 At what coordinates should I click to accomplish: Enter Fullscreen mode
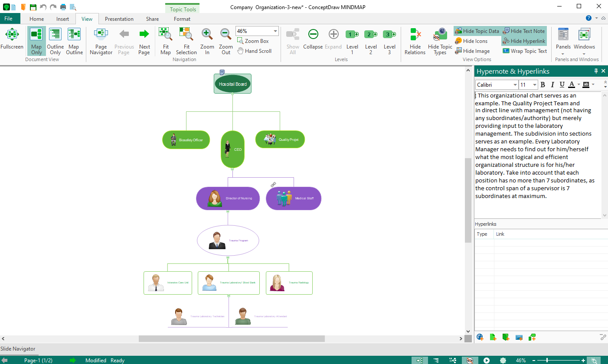coord(12,39)
